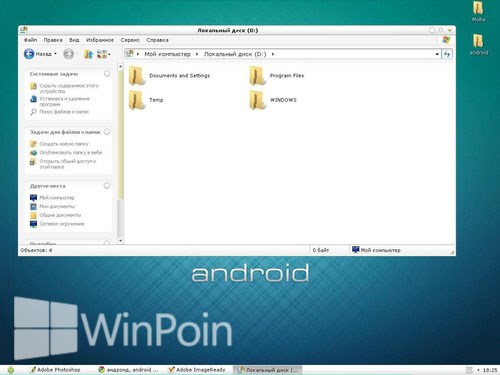Go up one folder level using toolbar icon
The image size is (500, 375).
click(x=88, y=54)
